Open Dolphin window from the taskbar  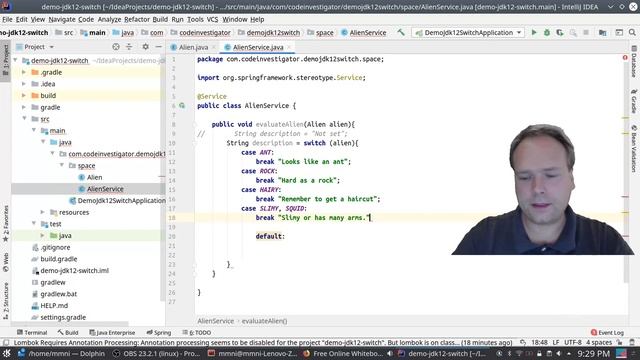tap(61, 353)
